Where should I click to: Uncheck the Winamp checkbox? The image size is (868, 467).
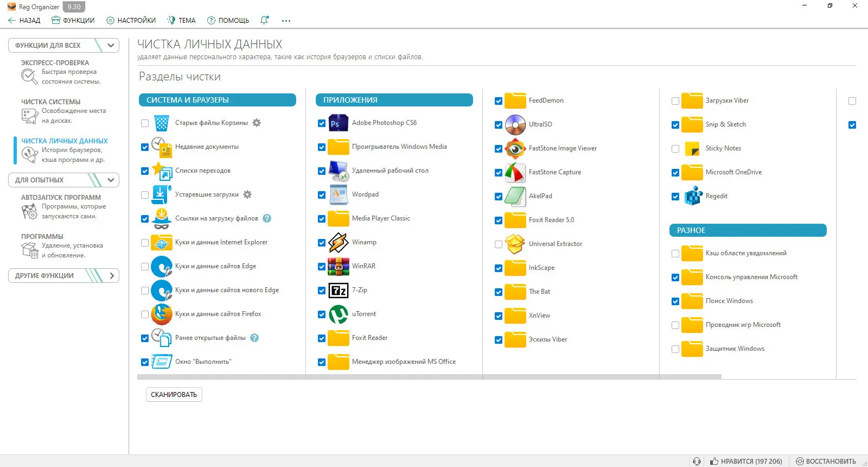322,243
